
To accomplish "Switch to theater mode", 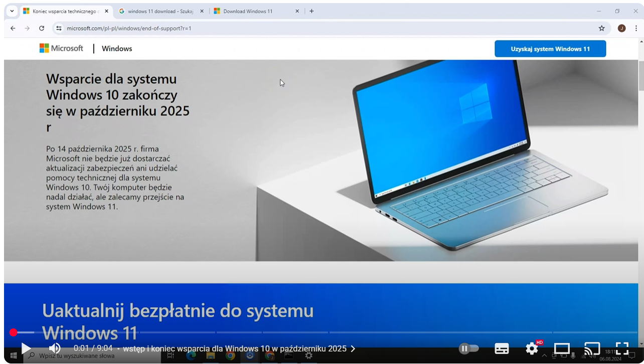I will point(562,348).
